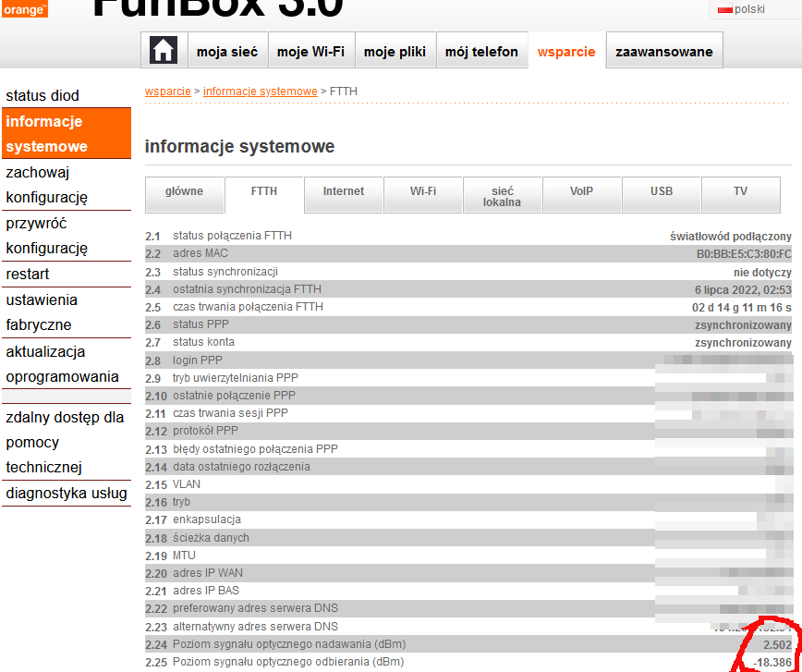Viewport: 802px width, 672px height.
Task: Click the wsparcie breadcrumb link
Action: click(x=167, y=92)
